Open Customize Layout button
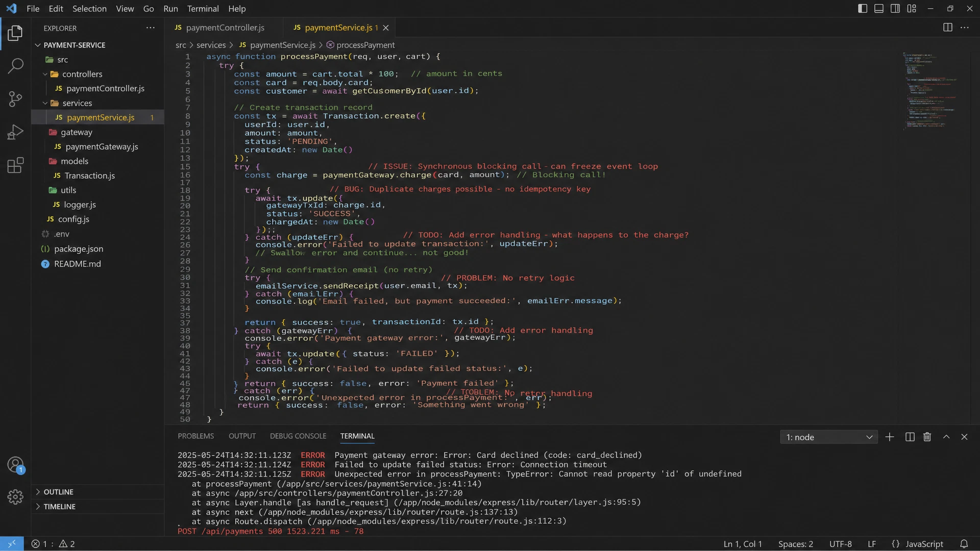 [x=912, y=9]
